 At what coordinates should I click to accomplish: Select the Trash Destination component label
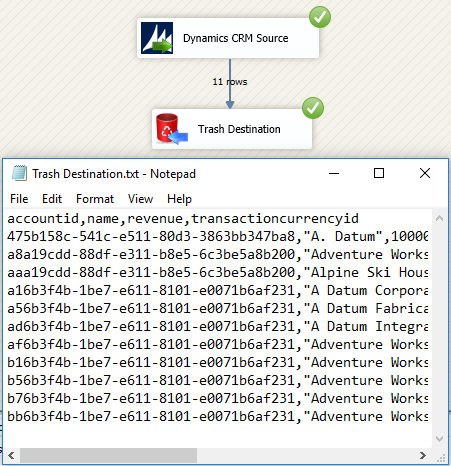click(x=239, y=129)
